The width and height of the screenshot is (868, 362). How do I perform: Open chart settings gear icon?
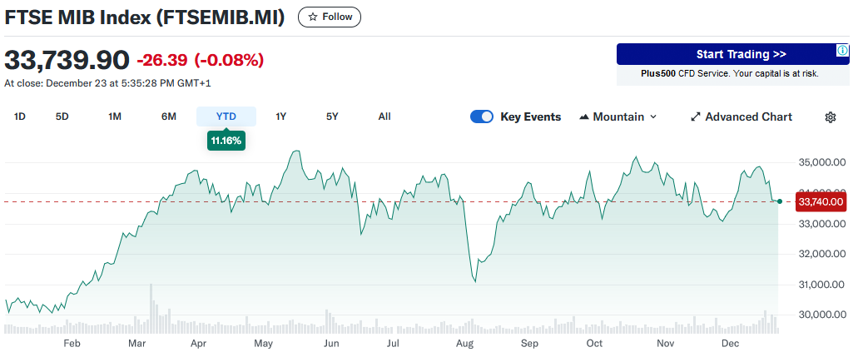(830, 117)
